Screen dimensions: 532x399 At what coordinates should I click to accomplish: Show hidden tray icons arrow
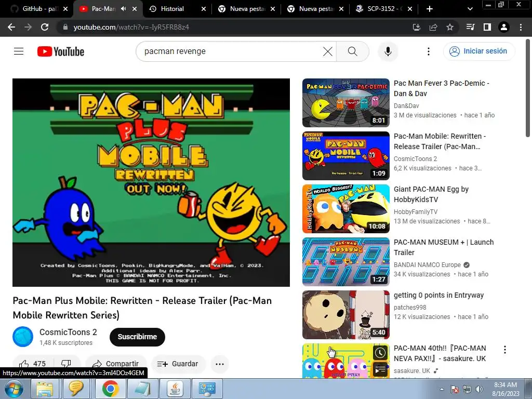click(442, 390)
